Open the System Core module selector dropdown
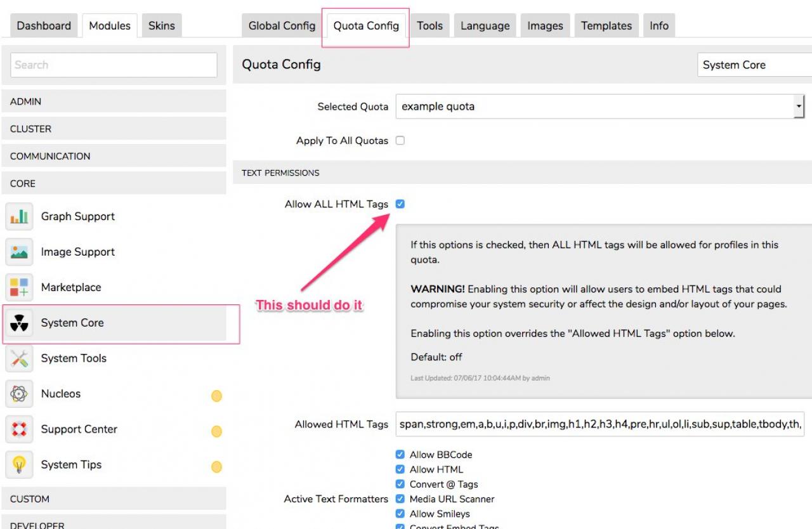Image resolution: width=812 pixels, height=529 pixels. 754,65
